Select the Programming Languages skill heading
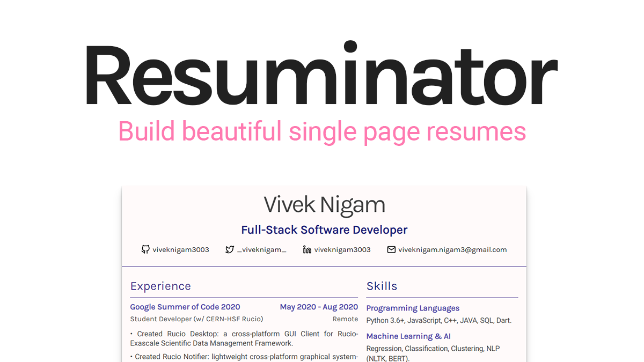This screenshot has width=644, height=362. tap(413, 308)
